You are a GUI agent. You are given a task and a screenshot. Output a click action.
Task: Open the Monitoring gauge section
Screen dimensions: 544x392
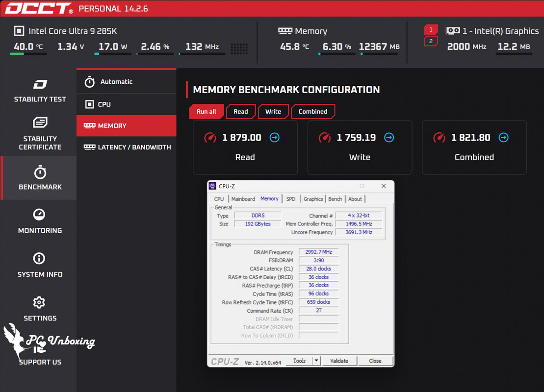(x=39, y=221)
